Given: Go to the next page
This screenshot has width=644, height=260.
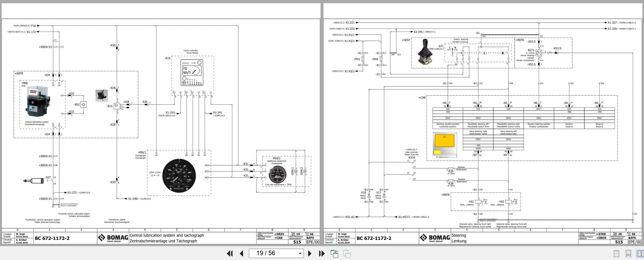Looking at the screenshot, I should 310,253.
